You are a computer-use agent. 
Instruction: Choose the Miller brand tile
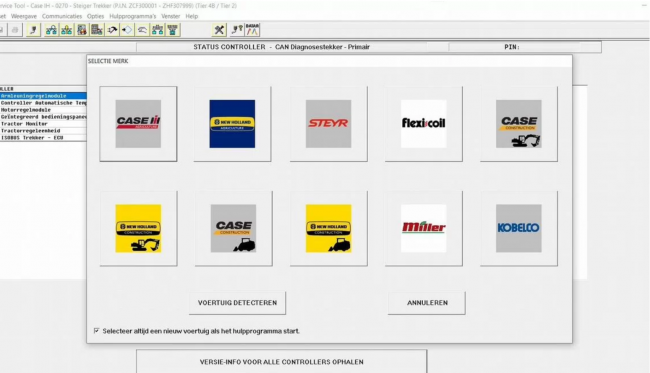coord(424,228)
